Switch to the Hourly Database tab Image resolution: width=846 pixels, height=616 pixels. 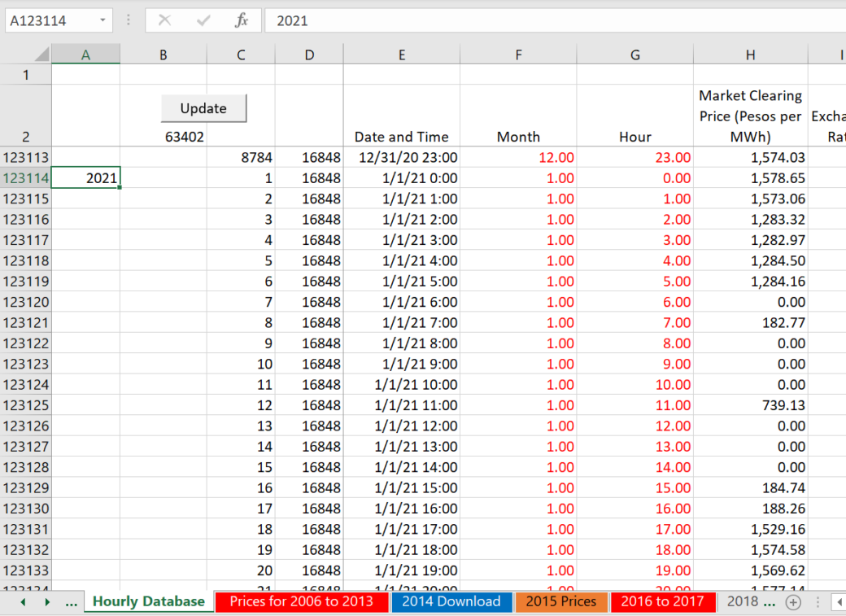click(148, 602)
